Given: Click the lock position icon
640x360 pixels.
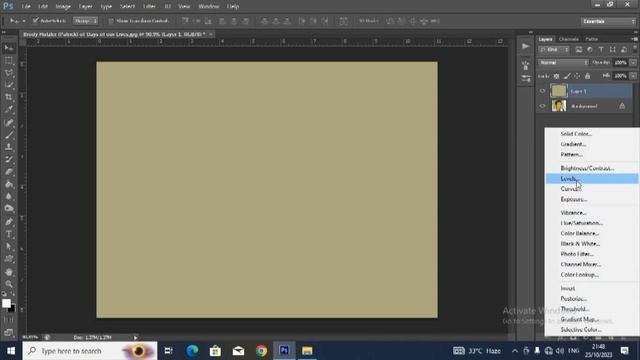Looking at the screenshot, I should 577,76.
